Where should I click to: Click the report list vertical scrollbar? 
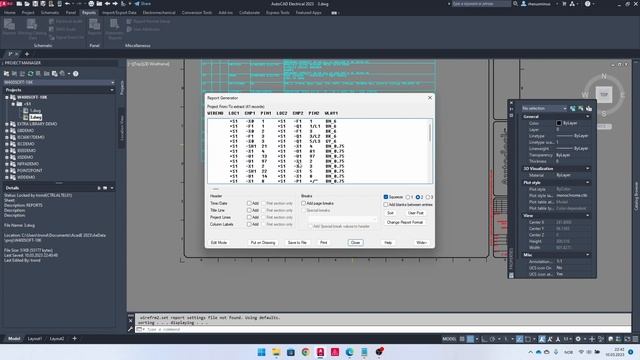pyautogui.click(x=430, y=151)
